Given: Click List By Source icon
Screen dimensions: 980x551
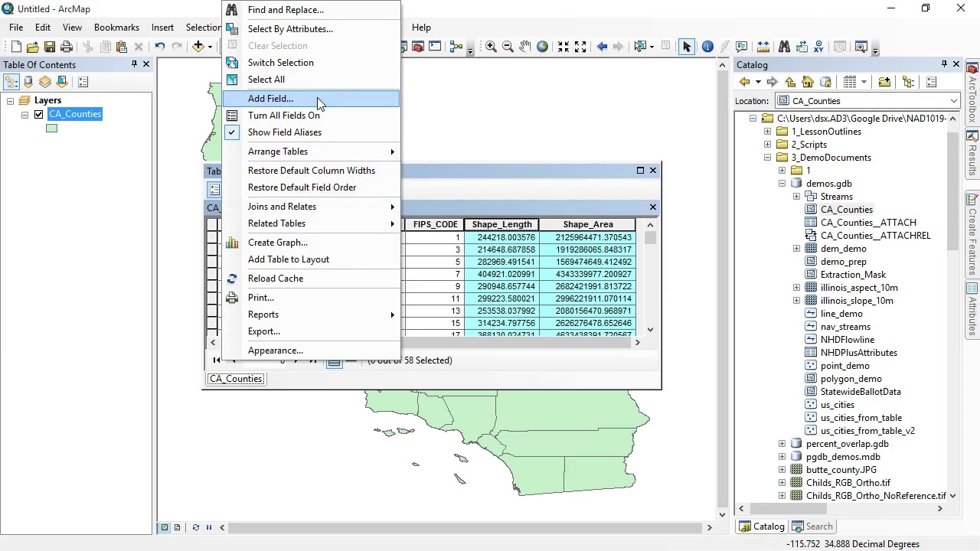Looking at the screenshot, I should click(29, 82).
